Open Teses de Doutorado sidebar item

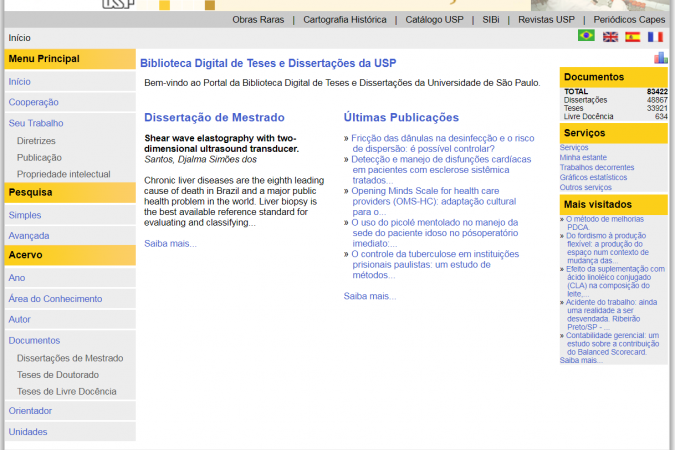pyautogui.click(x=58, y=375)
